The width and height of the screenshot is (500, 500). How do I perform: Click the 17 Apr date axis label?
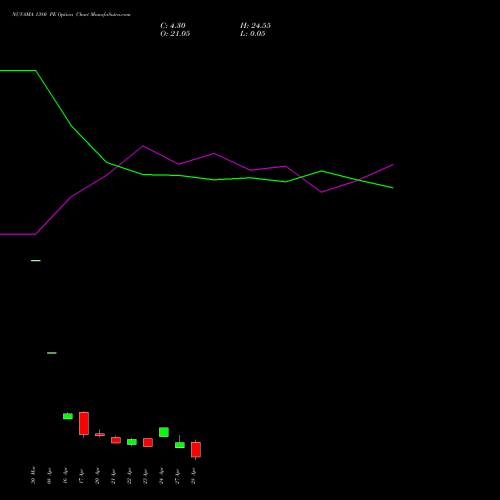coord(81,476)
